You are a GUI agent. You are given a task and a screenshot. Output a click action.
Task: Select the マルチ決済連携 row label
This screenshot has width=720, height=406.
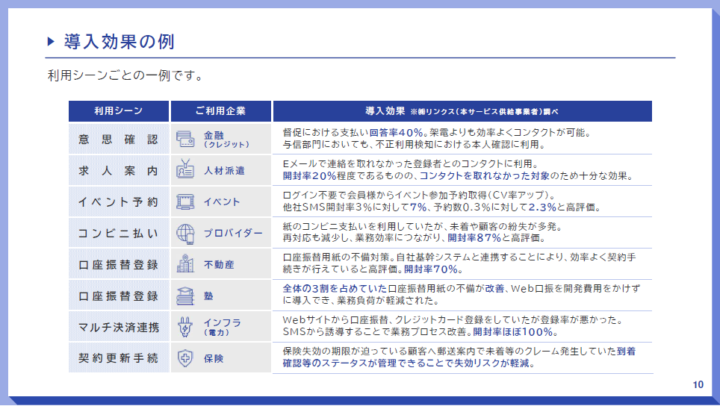(x=117, y=327)
